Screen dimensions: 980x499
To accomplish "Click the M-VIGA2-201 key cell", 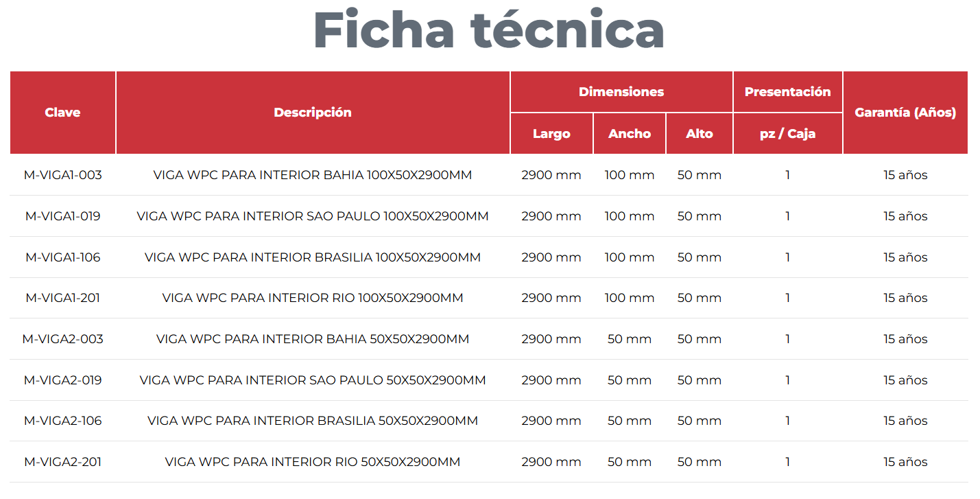I will 62,462.
